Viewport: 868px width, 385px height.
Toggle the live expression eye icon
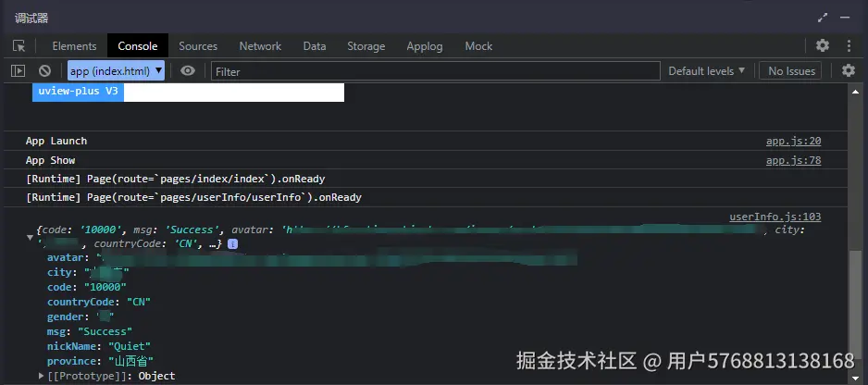[188, 71]
